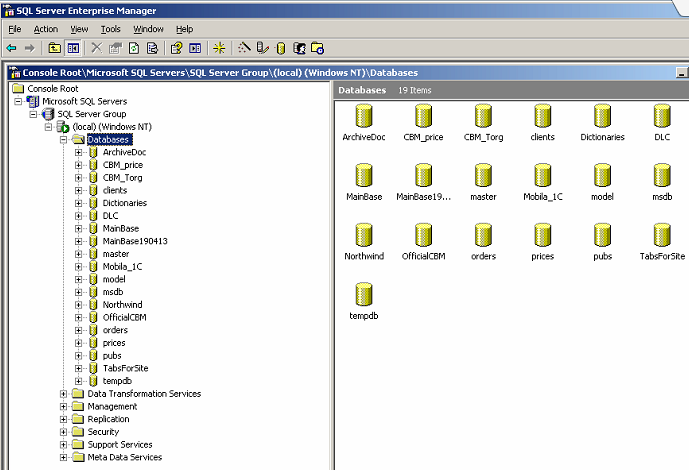Select Console Root in the tree
Viewport: 689px width, 470px height.
click(53, 89)
